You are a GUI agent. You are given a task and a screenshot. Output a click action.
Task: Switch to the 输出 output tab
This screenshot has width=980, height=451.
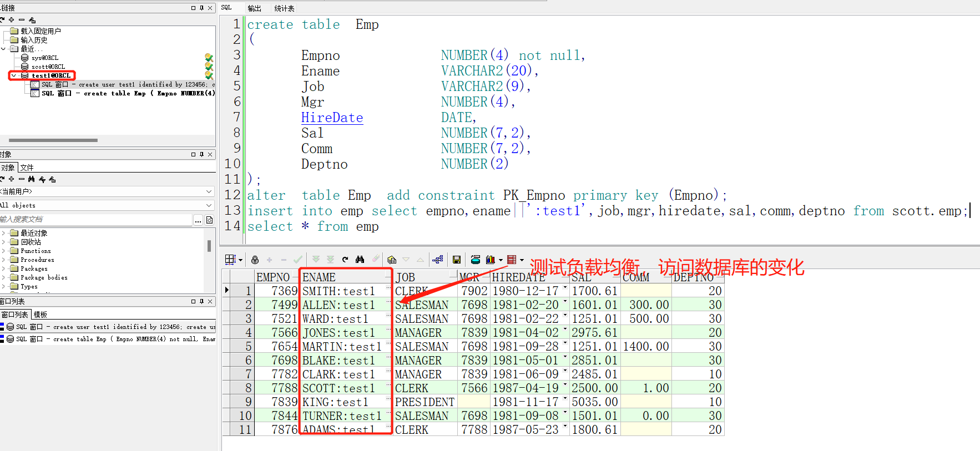[x=254, y=8]
